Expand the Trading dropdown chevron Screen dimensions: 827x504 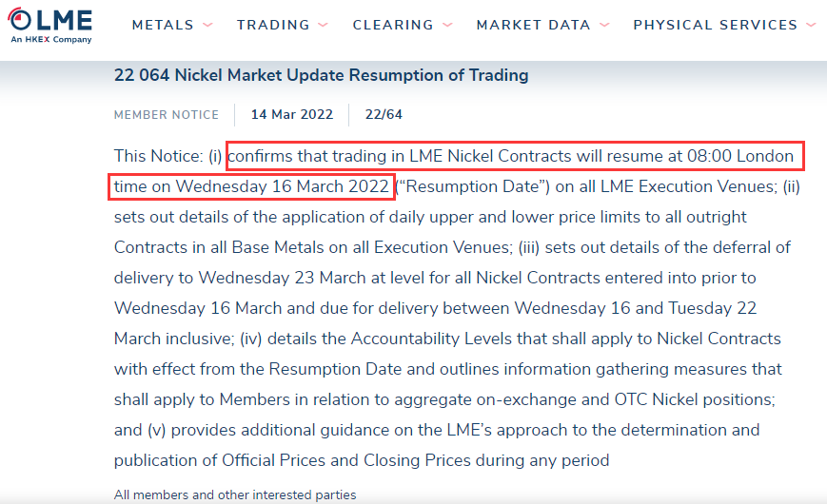tap(324, 25)
